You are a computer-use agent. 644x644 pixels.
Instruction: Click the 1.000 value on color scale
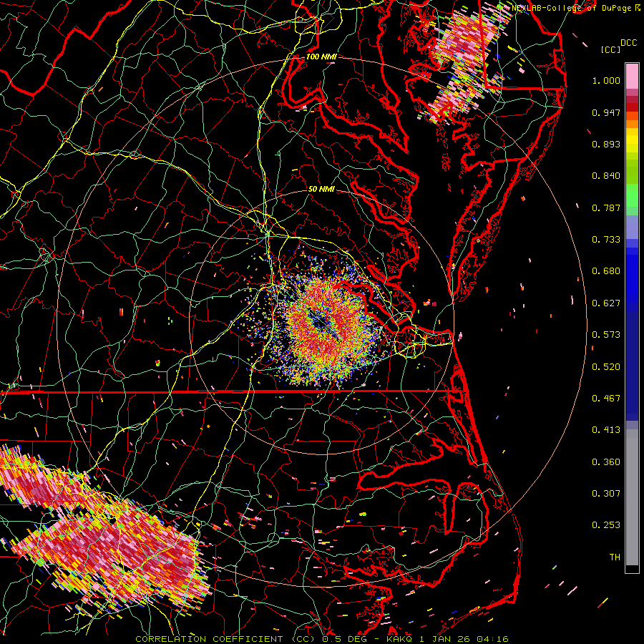(606, 80)
